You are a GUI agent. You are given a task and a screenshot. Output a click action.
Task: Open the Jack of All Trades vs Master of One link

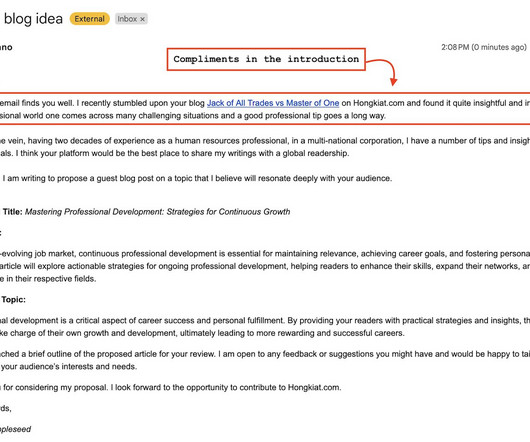[273, 103]
